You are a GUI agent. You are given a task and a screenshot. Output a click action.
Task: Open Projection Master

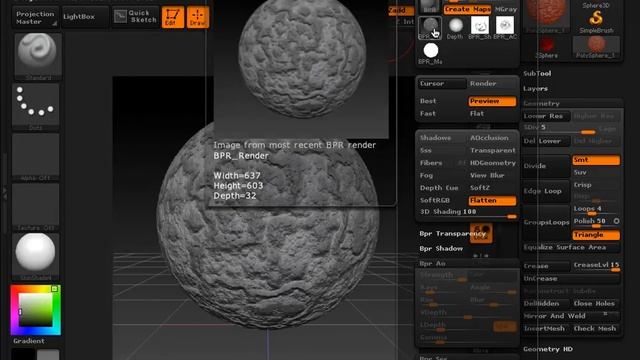(35, 17)
